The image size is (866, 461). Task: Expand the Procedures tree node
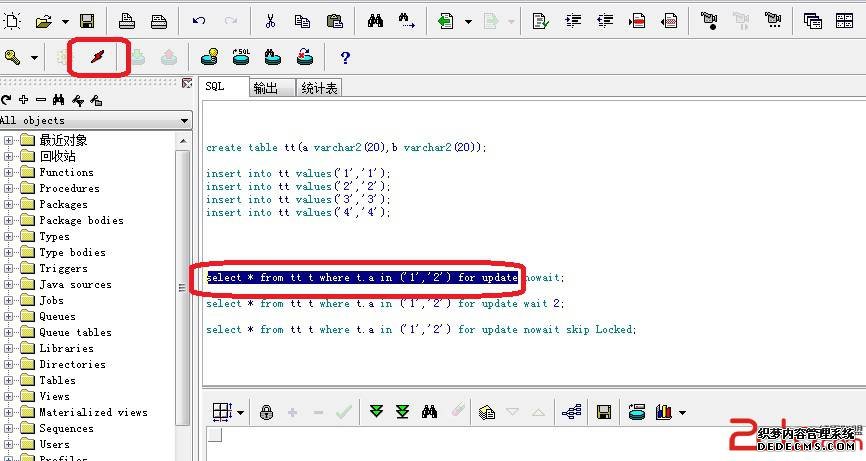(x=9, y=188)
